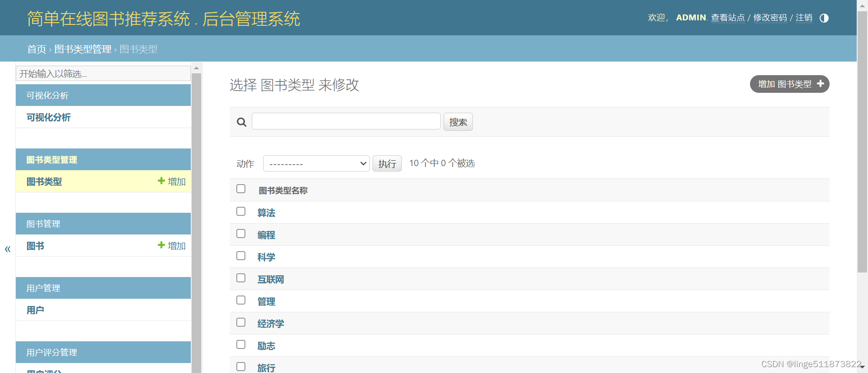This screenshot has width=868, height=373.
Task: Check the checkbox for 编程
Action: (x=241, y=234)
